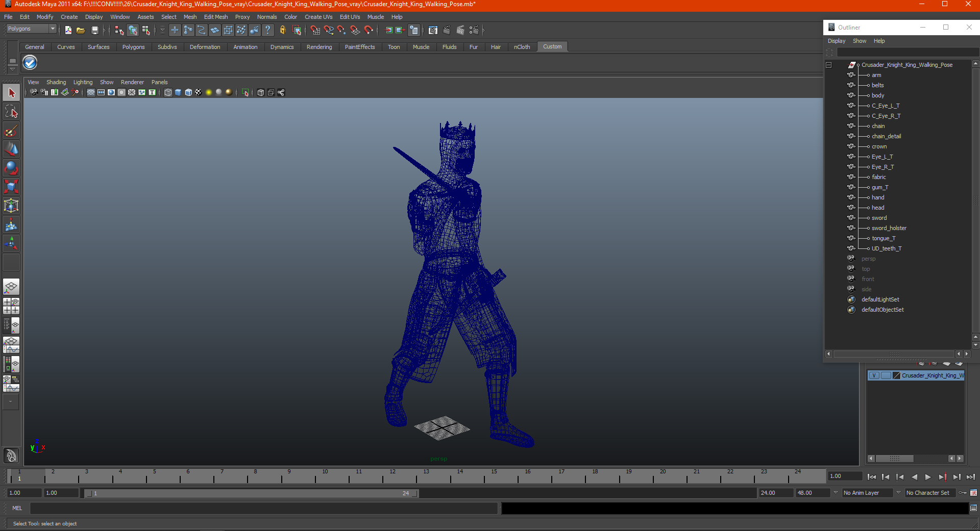This screenshot has height=531, width=980.
Task: Go to start of playback range
Action: pyautogui.click(x=872, y=477)
